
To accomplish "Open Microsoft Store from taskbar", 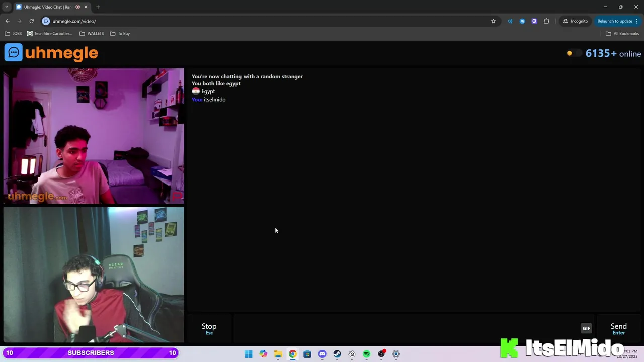I will click(x=307, y=354).
